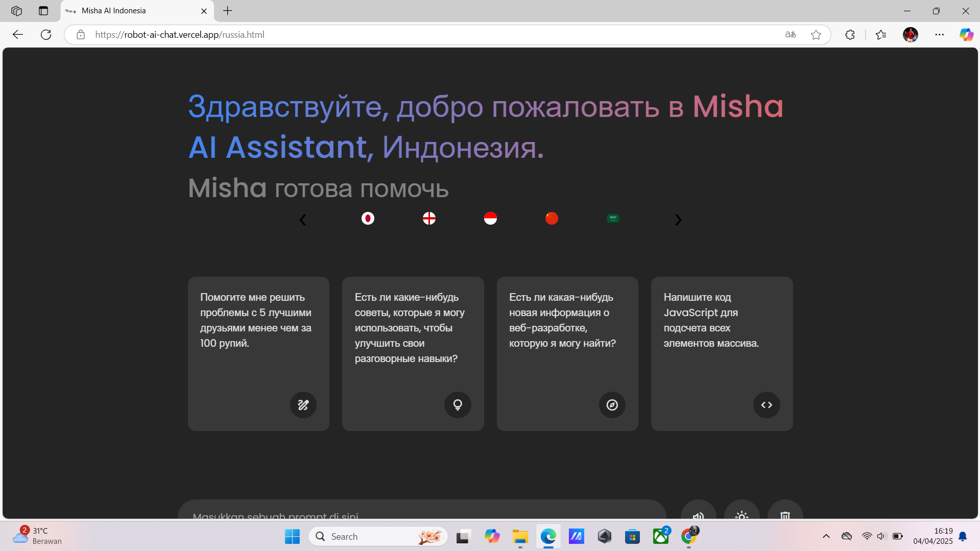The width and height of the screenshot is (980, 551).
Task: Open the Windows Start menu
Action: [x=292, y=537]
